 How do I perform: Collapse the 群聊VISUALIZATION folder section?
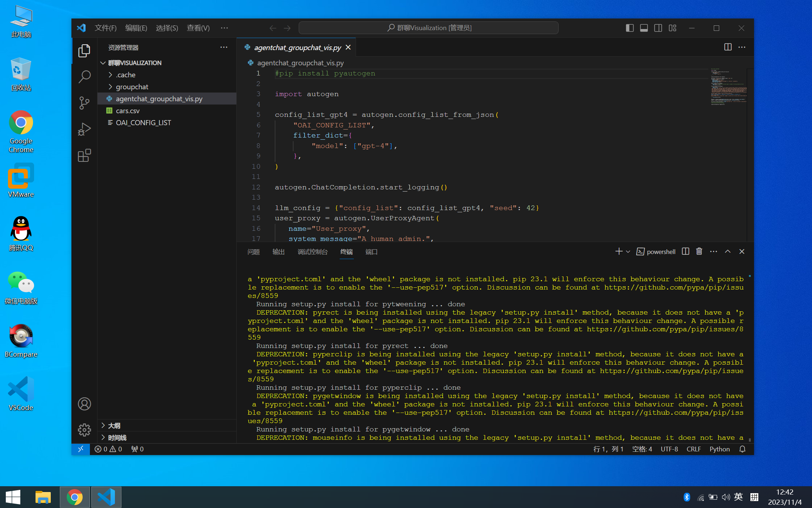167,63
